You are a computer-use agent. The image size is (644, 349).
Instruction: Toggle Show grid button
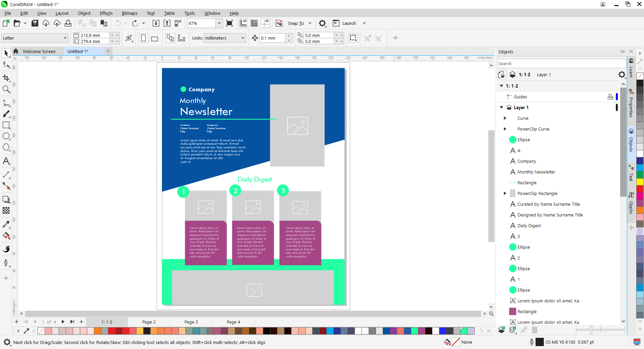point(254,23)
